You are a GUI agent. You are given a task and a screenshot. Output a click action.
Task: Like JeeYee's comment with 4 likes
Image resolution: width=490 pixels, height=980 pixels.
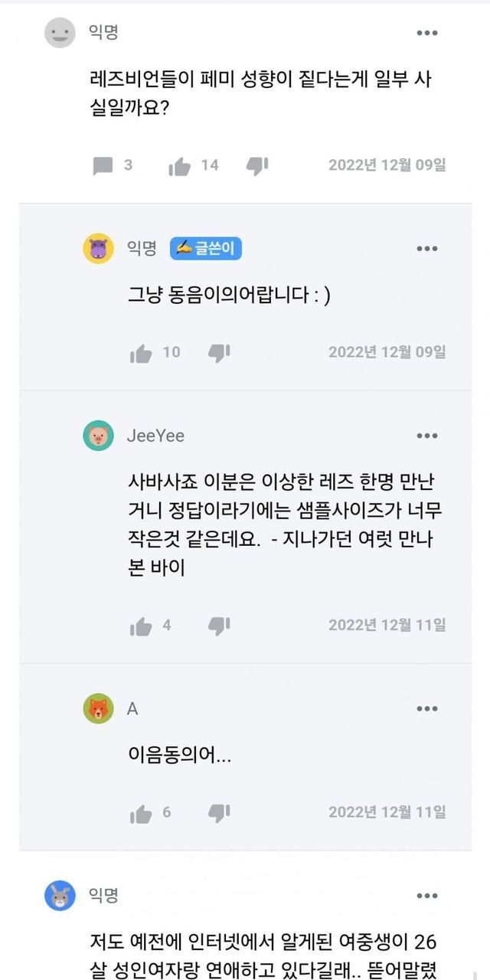[141, 626]
